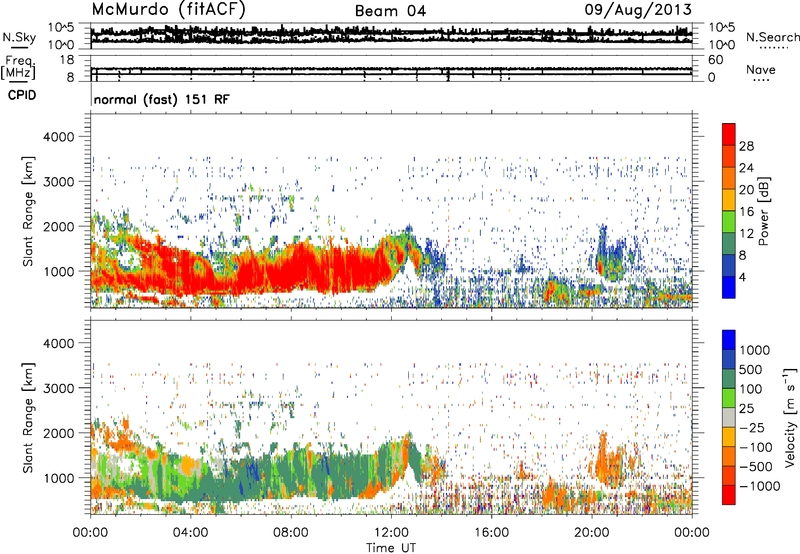Click the "500" value on the Velocity colorbar
The height and width of the screenshot is (554, 800).
752,370
